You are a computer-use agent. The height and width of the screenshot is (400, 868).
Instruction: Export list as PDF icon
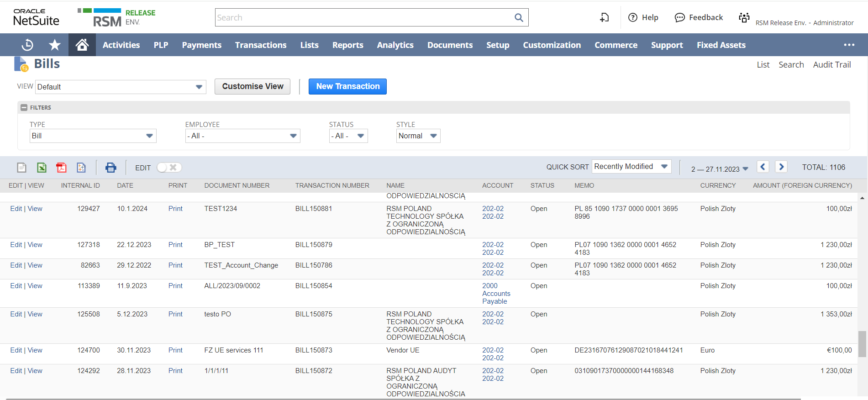point(61,168)
